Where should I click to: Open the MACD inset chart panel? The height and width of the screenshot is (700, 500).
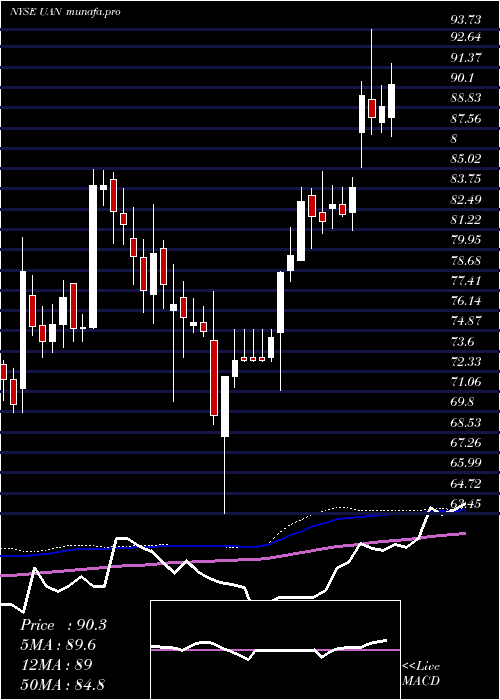[x=275, y=650]
